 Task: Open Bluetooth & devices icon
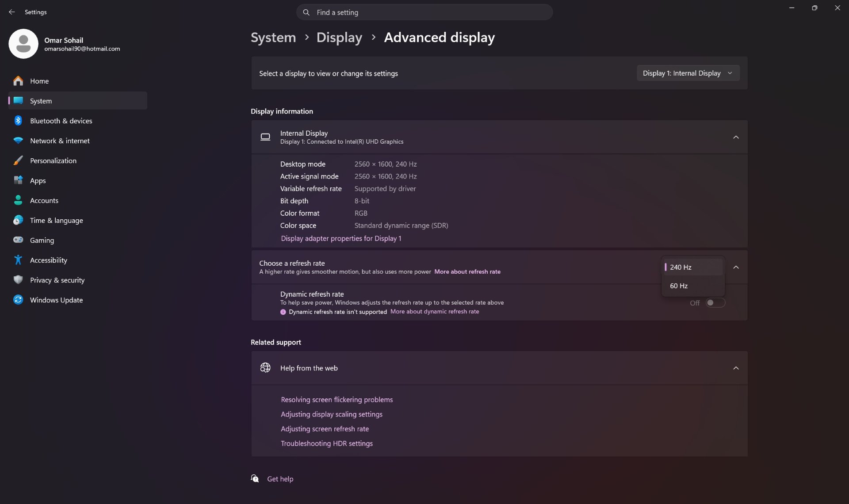[x=18, y=121]
